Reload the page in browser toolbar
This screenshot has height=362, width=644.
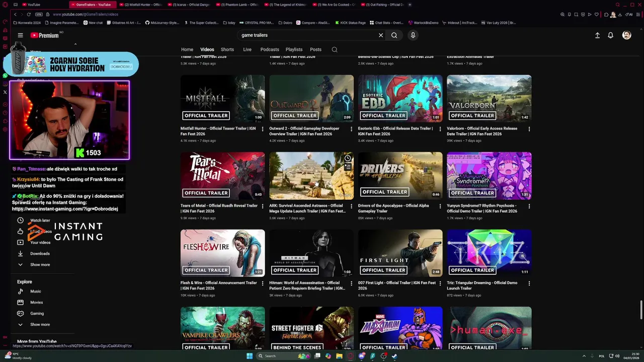tap(29, 14)
